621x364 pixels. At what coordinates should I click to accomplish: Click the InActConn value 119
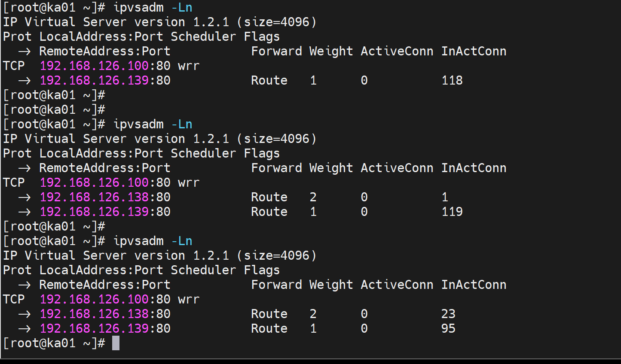tap(452, 212)
